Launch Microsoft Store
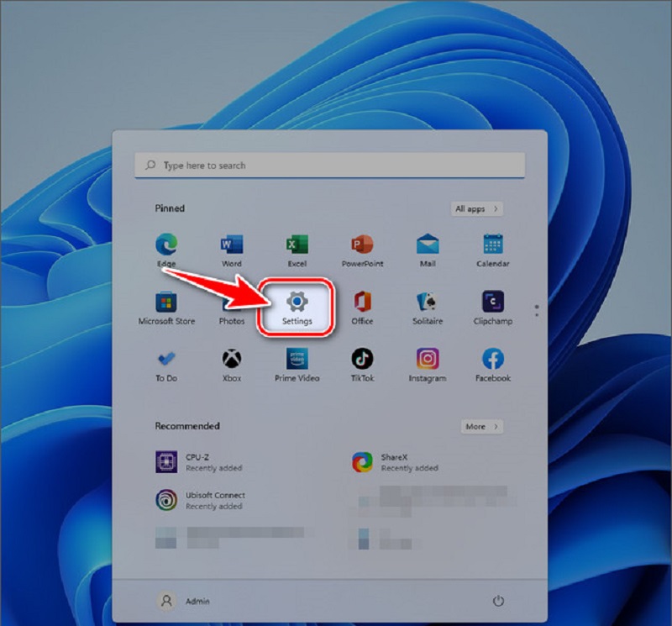 [x=166, y=308]
